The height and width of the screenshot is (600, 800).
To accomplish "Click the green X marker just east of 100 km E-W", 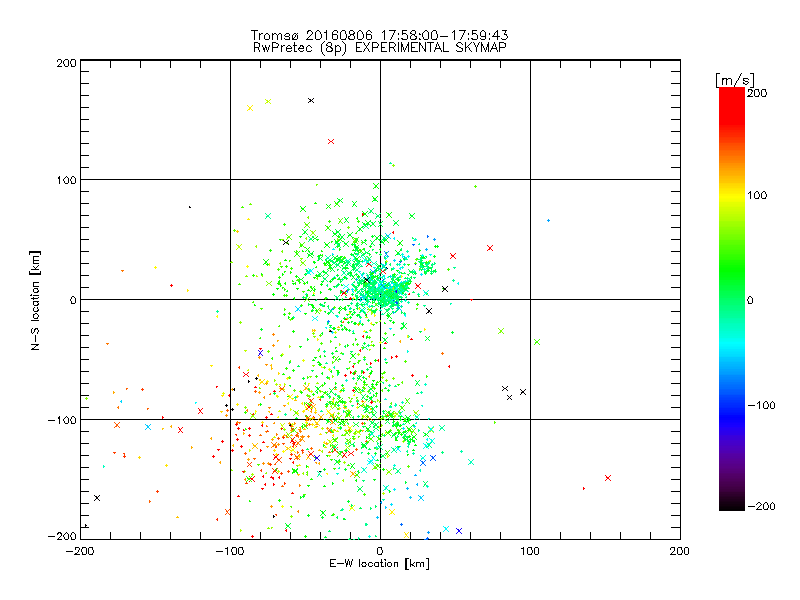I will (x=537, y=342).
